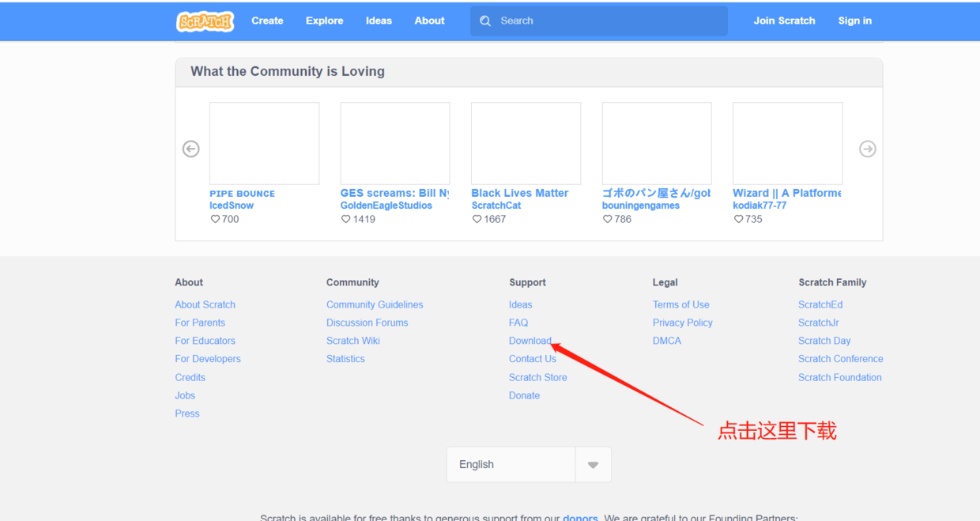Click the 1667 loves count heart

[x=477, y=219]
